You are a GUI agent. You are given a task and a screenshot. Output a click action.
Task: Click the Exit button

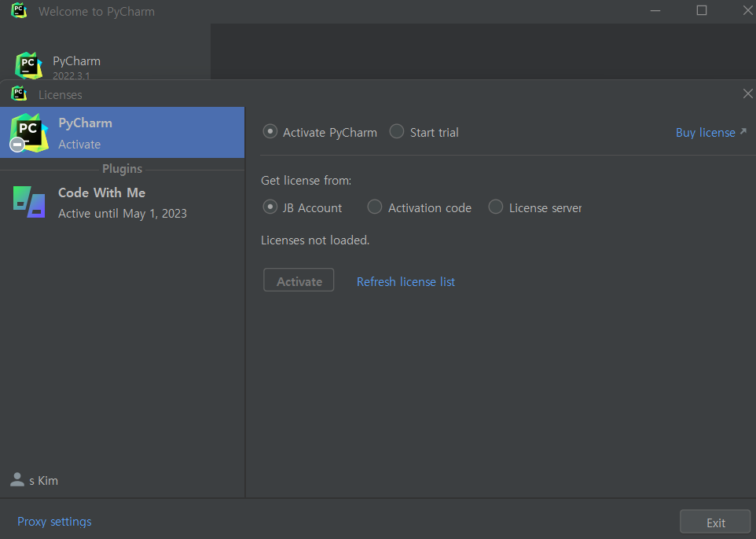coord(715,522)
